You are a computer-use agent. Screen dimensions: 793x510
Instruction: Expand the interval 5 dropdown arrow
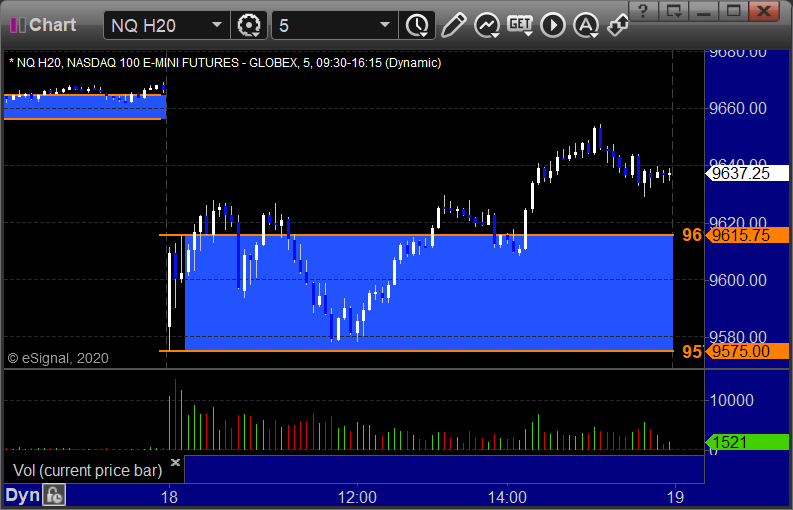(384, 25)
